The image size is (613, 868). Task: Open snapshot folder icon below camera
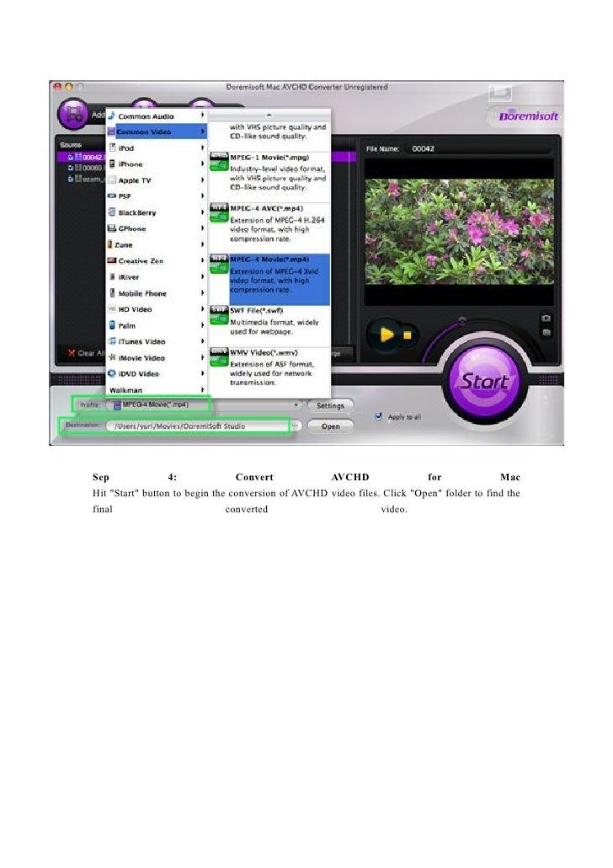pos(546,332)
